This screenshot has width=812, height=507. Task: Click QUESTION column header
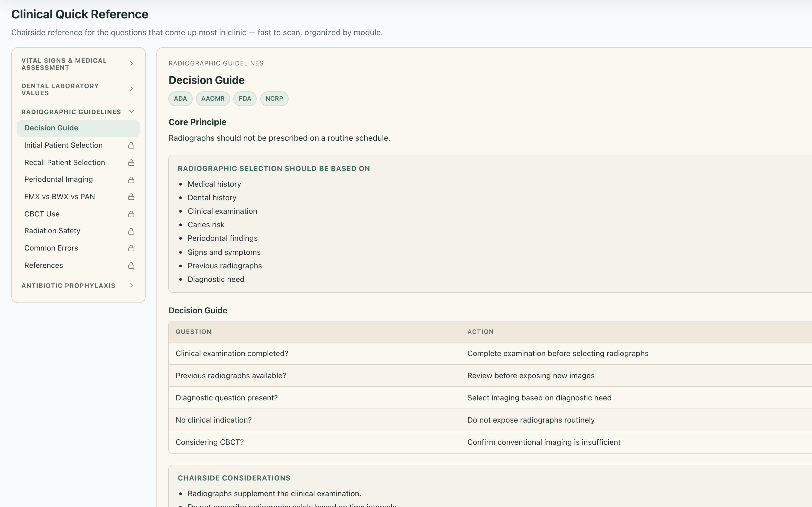click(194, 332)
